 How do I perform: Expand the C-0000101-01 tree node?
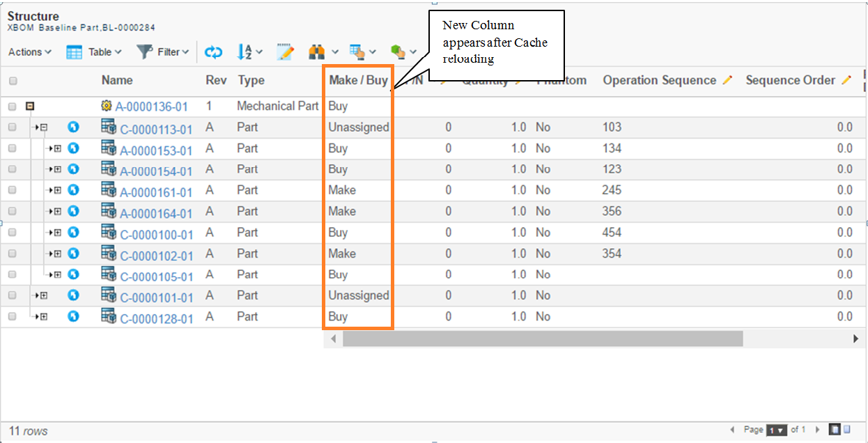(43, 296)
